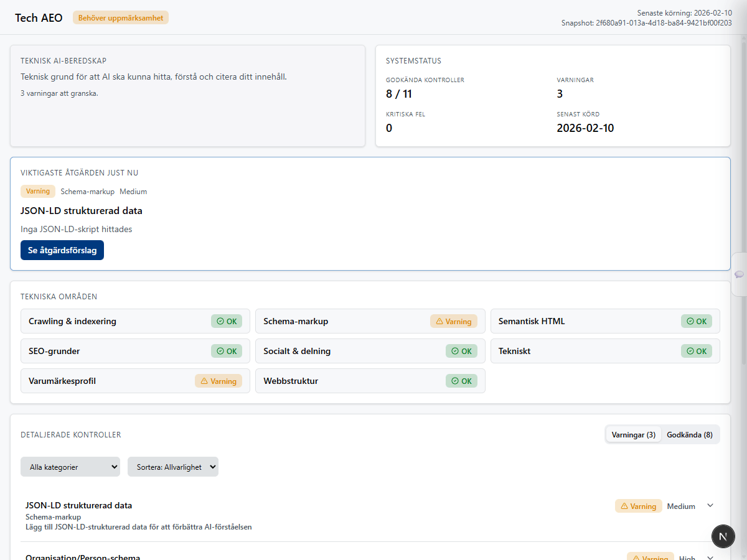This screenshot has height=560, width=747.
Task: Switch to the Varningar (3) tab
Action: [633, 434]
